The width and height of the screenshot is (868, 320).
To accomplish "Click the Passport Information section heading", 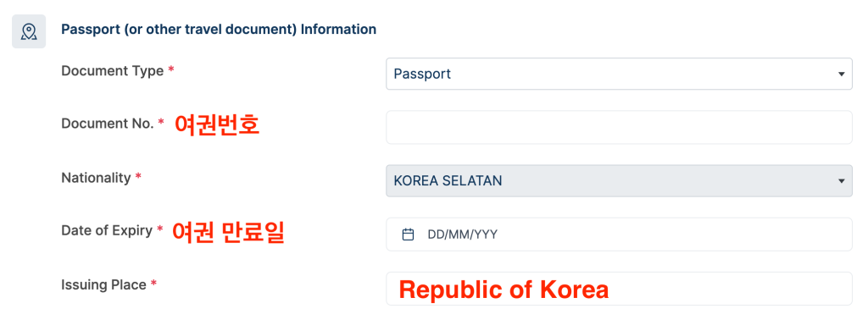I will 219,30.
